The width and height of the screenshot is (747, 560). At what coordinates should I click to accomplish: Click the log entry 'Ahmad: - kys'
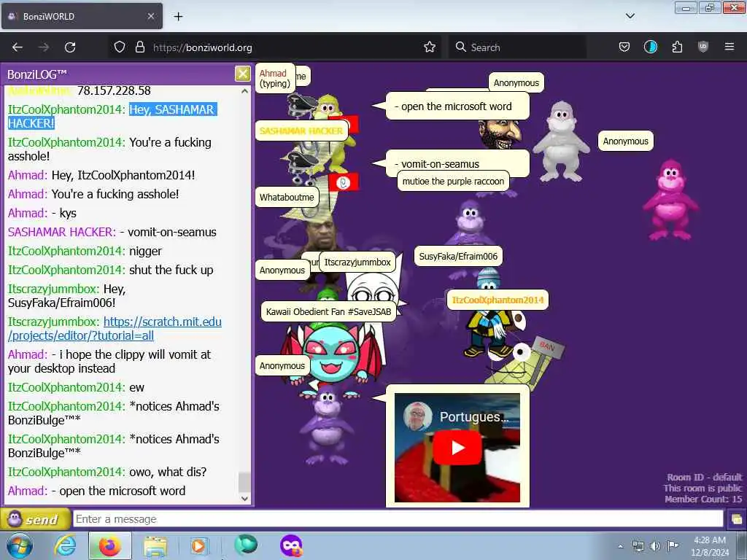[42, 213]
